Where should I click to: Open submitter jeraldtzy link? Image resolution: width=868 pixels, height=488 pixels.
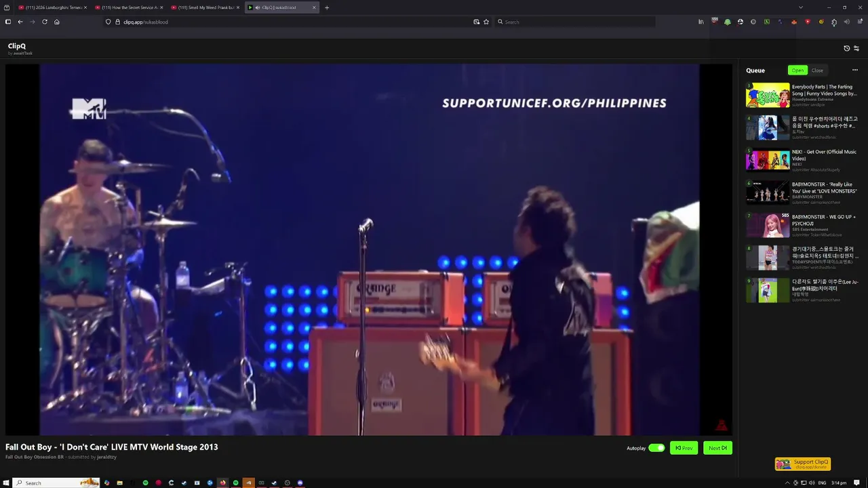(106, 457)
